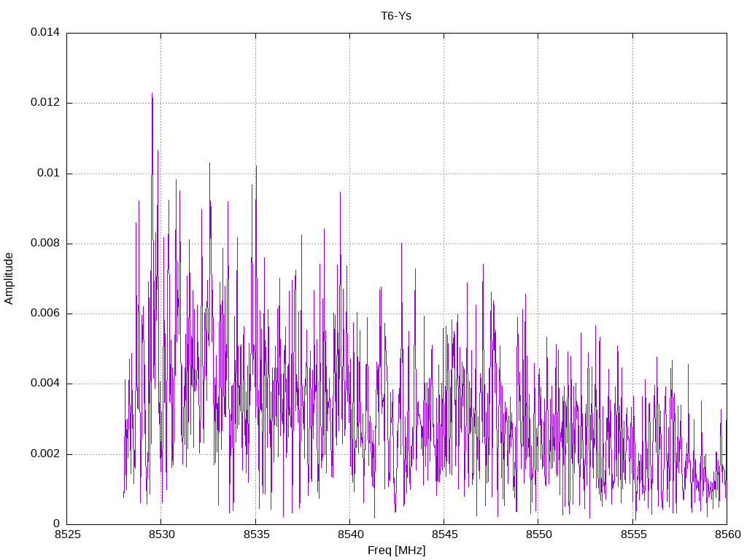This screenshot has height=560, width=747.
Task: Click the Amplitude axis label
Action: [x=9, y=279]
